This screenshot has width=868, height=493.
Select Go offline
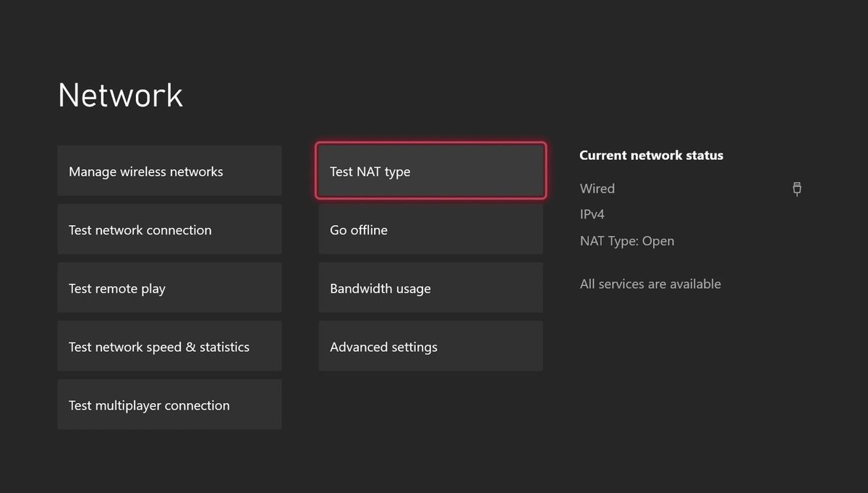(430, 229)
